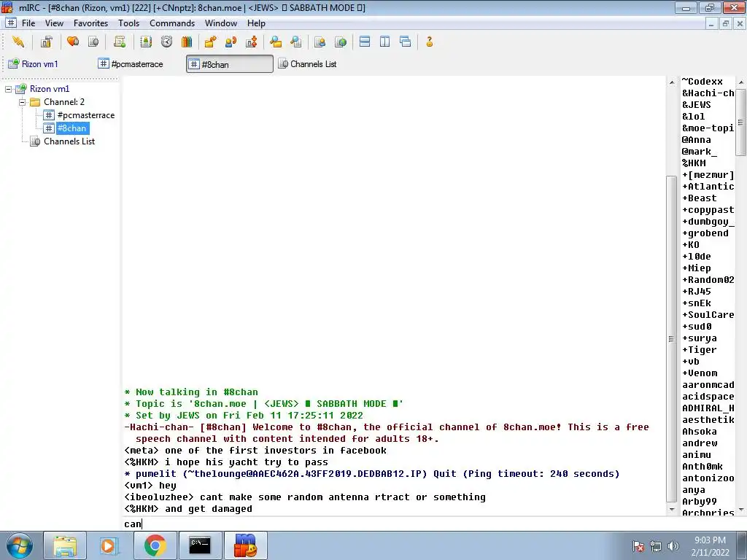Select +Miep in the nickname list
The image size is (747, 560).
tap(697, 268)
